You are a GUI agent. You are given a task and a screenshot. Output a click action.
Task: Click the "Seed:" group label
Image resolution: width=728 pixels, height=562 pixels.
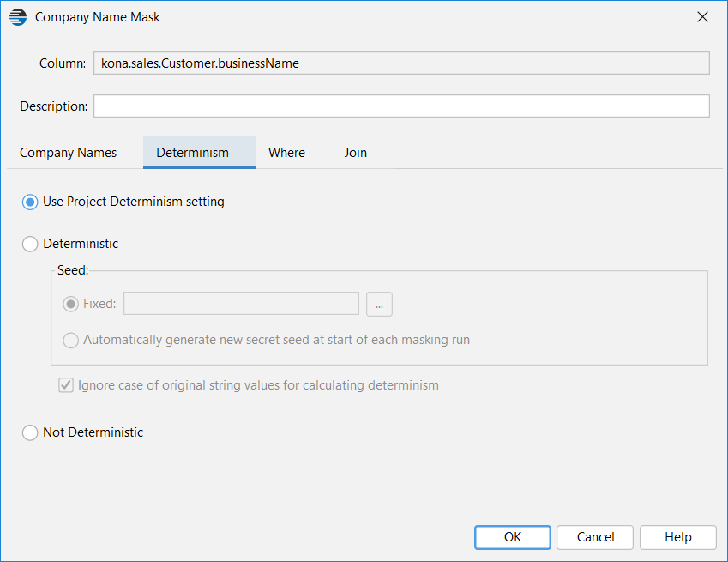click(73, 270)
